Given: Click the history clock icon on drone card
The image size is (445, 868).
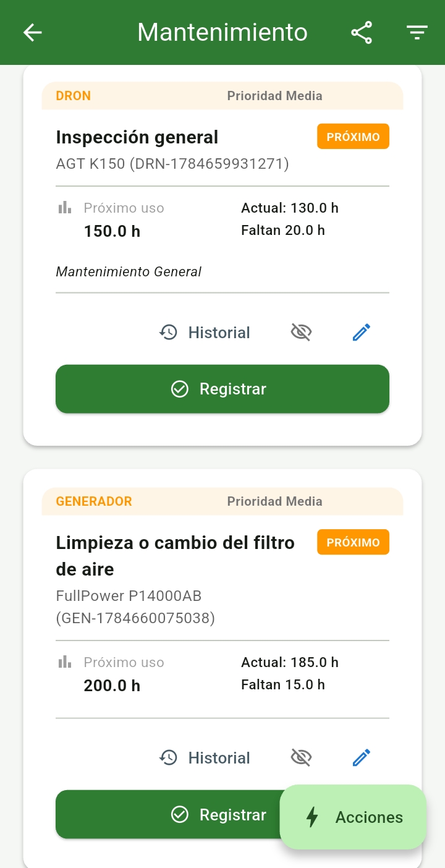Looking at the screenshot, I should (168, 333).
